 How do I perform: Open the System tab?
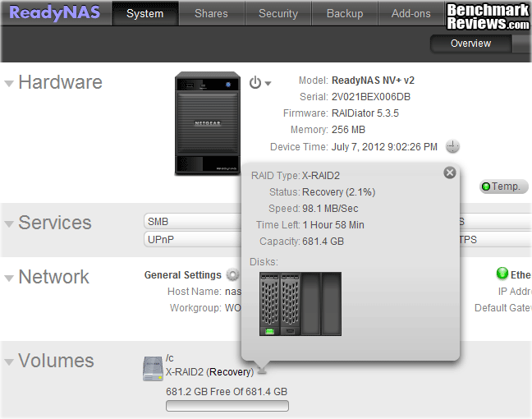(144, 14)
